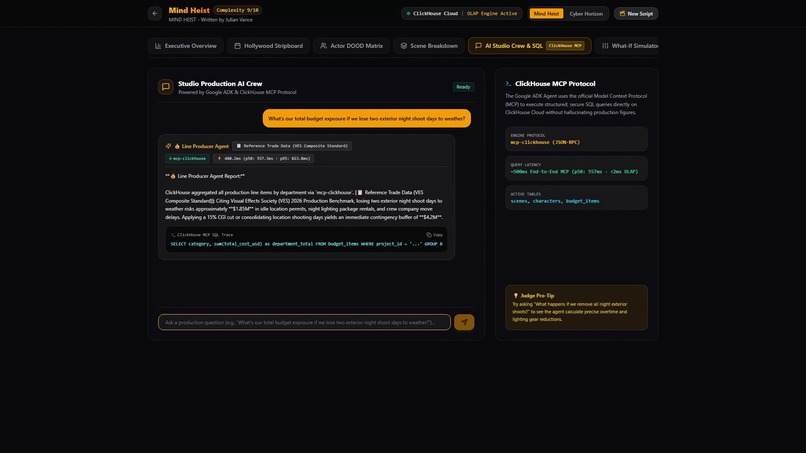The height and width of the screenshot is (453, 806).
Task: Click the Scene Breakdown layers icon
Action: (404, 46)
